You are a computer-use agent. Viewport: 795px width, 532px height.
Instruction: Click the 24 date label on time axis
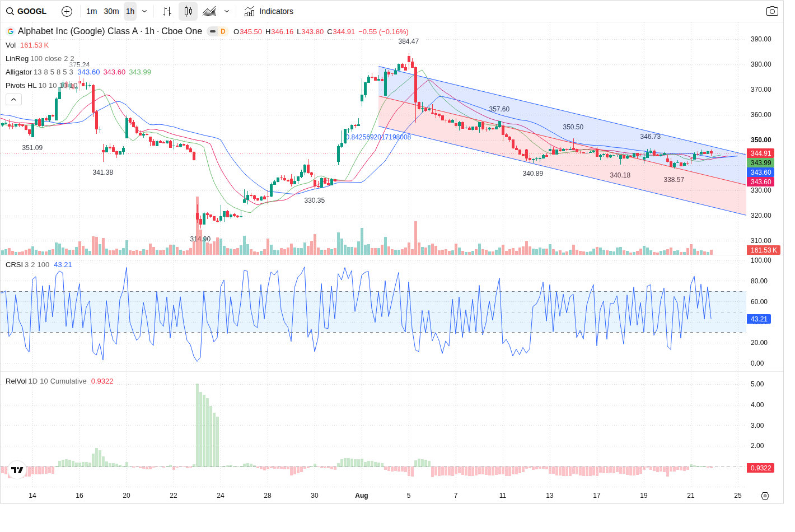(x=221, y=496)
